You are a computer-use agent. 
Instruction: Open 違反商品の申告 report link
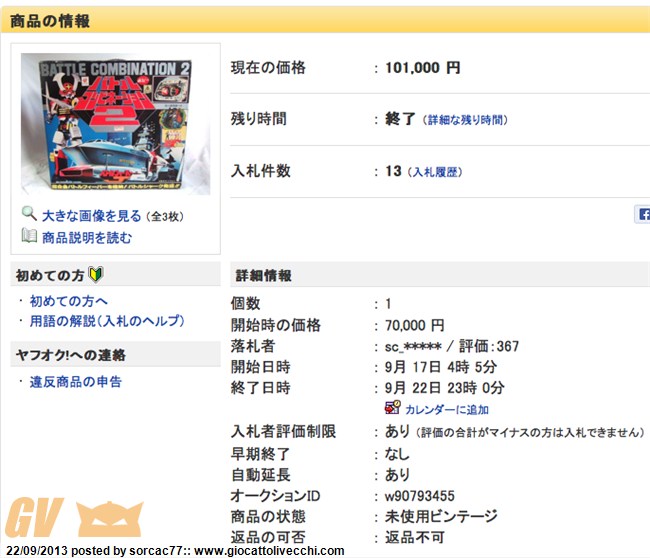coord(76,382)
